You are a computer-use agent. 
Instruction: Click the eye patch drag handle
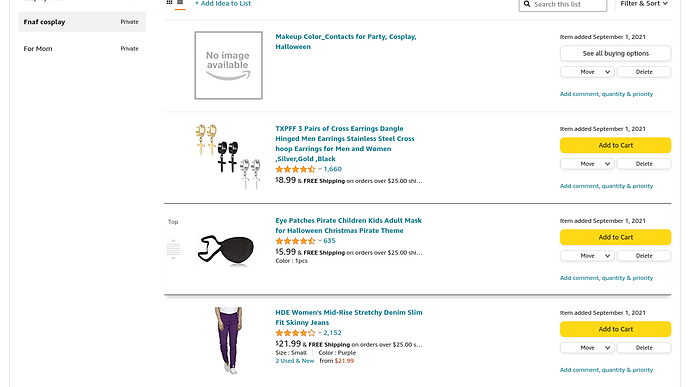173,250
